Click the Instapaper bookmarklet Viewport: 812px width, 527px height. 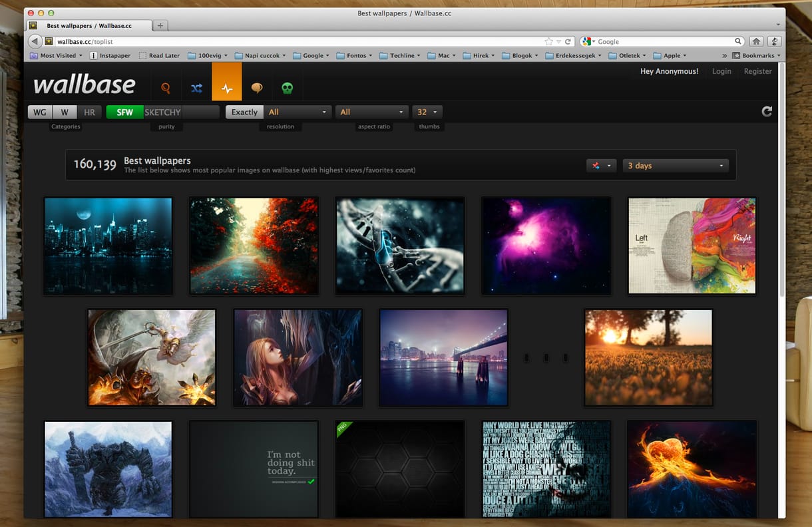tap(111, 56)
